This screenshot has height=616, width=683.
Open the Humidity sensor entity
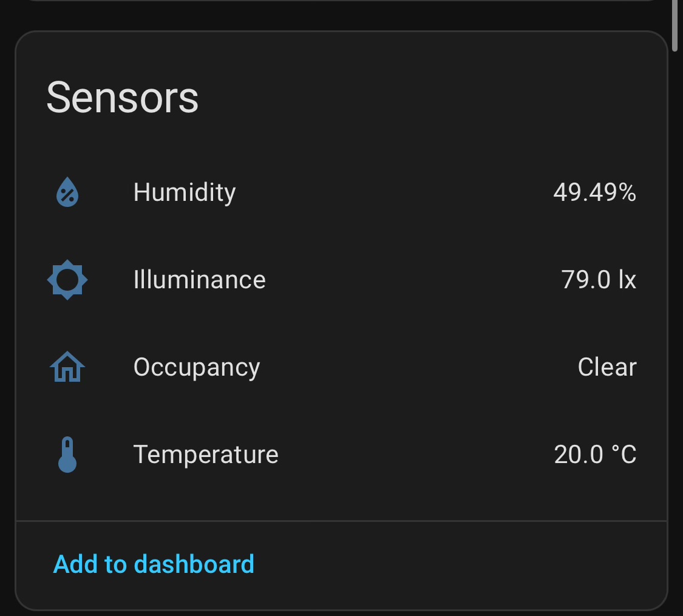(185, 192)
